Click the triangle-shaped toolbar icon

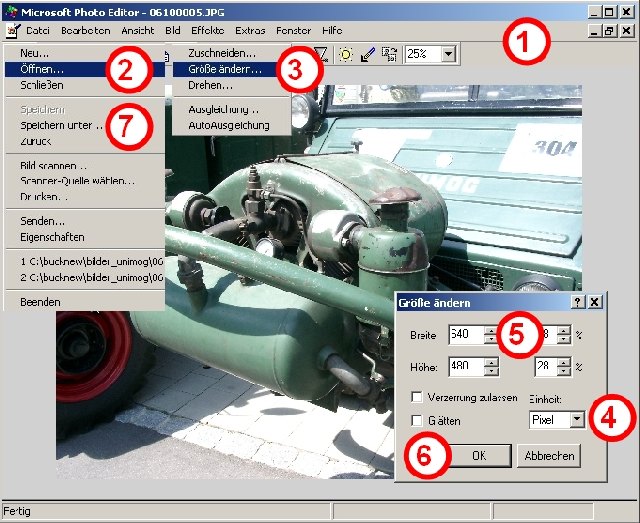[x=321, y=54]
